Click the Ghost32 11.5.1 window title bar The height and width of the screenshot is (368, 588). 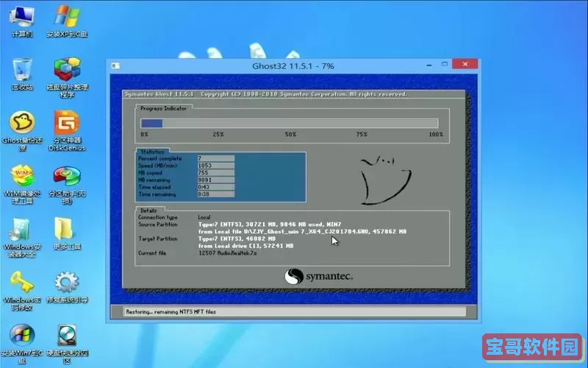tap(293, 66)
